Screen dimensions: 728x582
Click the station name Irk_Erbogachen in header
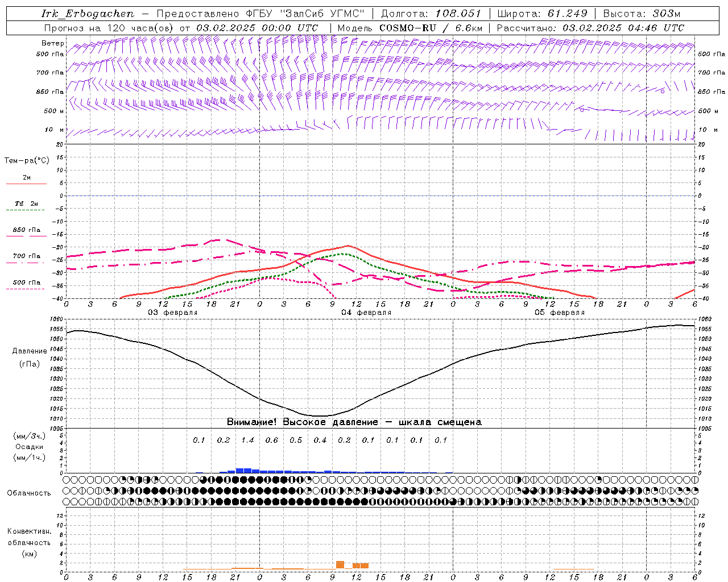point(88,14)
